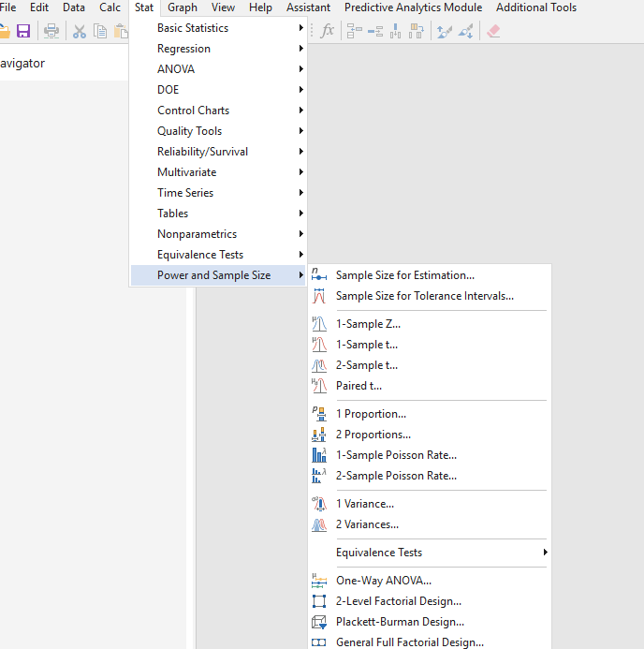The width and height of the screenshot is (644, 649).
Task: Open the Additional Tools menu
Action: tap(536, 7)
